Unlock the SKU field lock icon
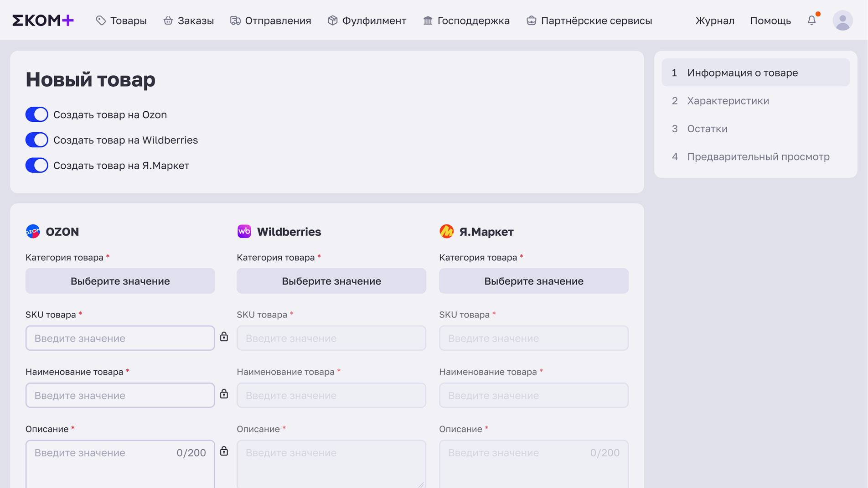Image resolution: width=868 pixels, height=488 pixels. [224, 337]
